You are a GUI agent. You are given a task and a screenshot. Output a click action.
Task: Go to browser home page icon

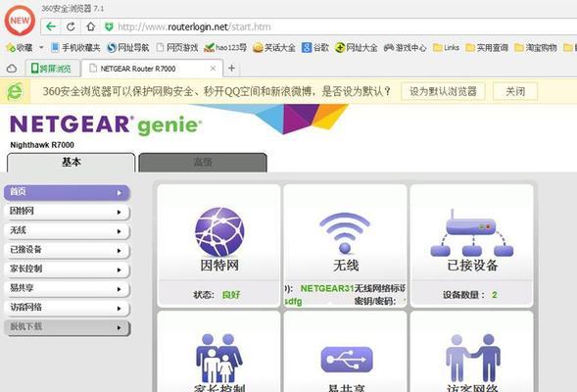pos(90,26)
